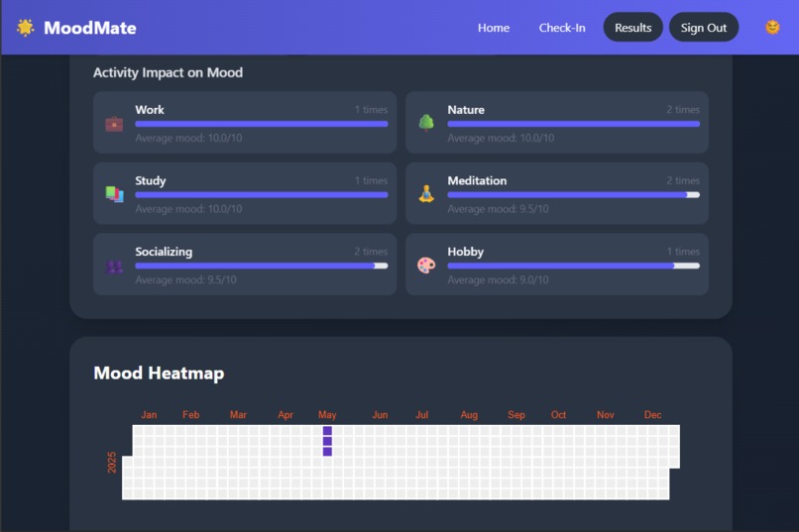
Task: Click the bottom purple May heatmap cell
Action: (x=327, y=452)
